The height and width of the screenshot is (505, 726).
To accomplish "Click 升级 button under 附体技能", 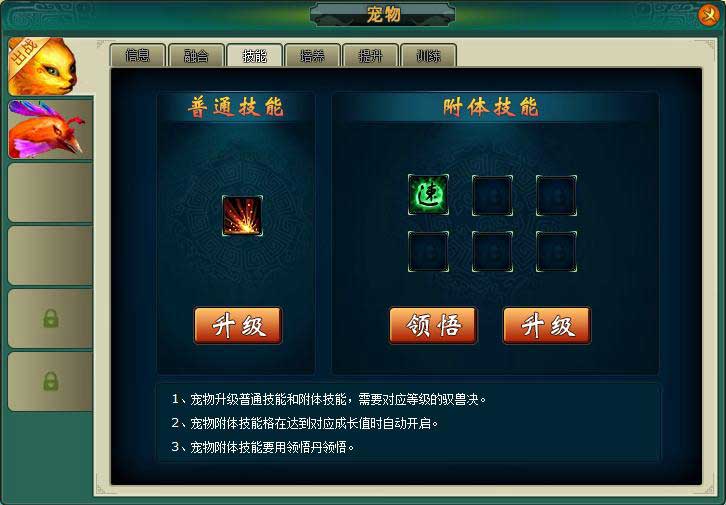I will tap(547, 325).
